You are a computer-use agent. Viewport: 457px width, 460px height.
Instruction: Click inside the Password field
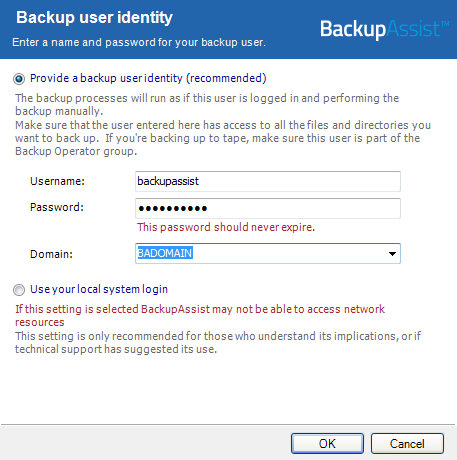tap(268, 208)
